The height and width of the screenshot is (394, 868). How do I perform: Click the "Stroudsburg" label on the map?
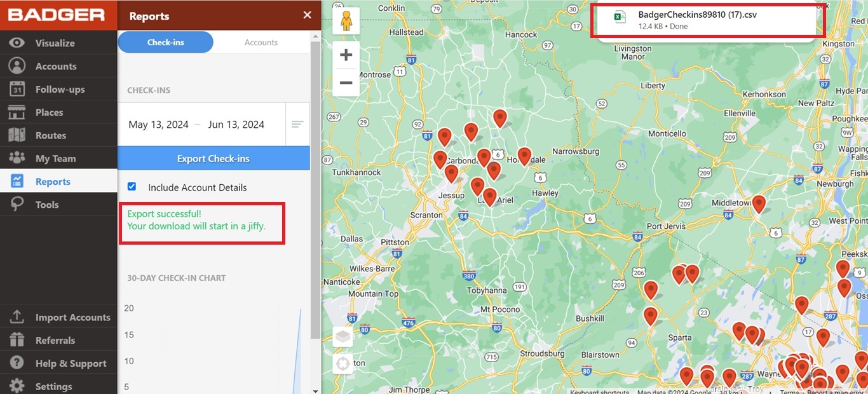click(542, 353)
